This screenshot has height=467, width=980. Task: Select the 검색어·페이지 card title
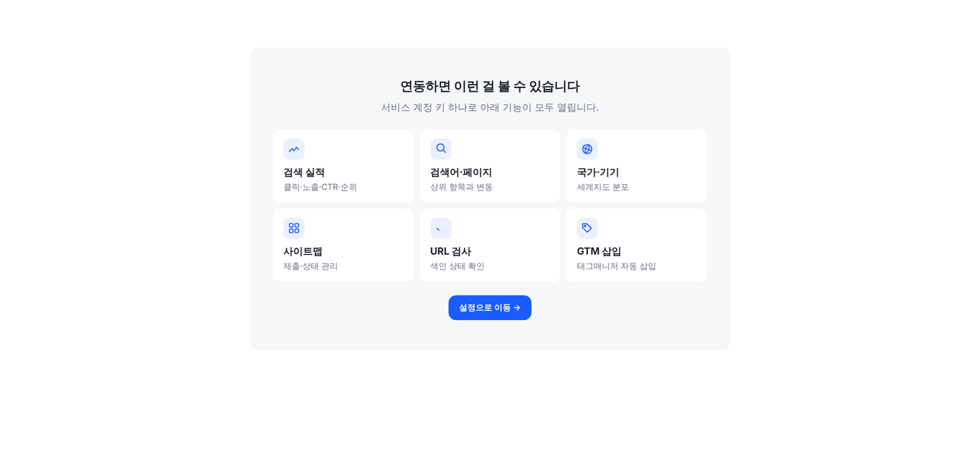pos(461,172)
